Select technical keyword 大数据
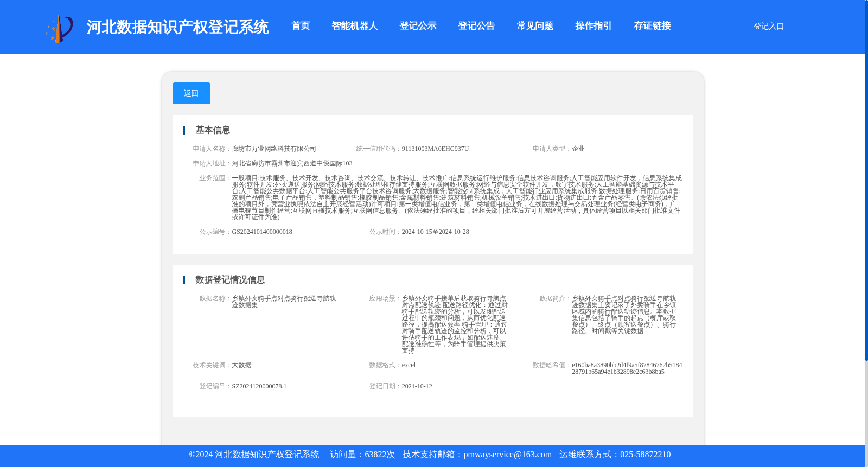This screenshot has height=467, width=868. (x=241, y=365)
